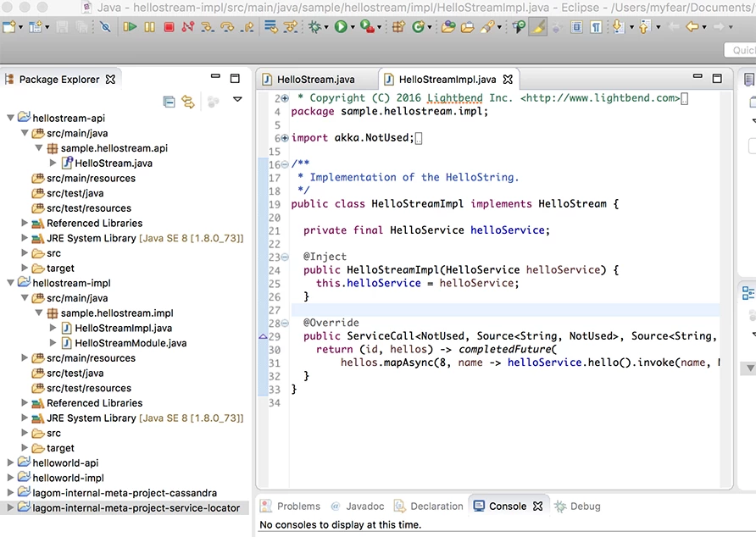756x537 pixels.
Task: Click the Step Into icon
Action: 208,26
